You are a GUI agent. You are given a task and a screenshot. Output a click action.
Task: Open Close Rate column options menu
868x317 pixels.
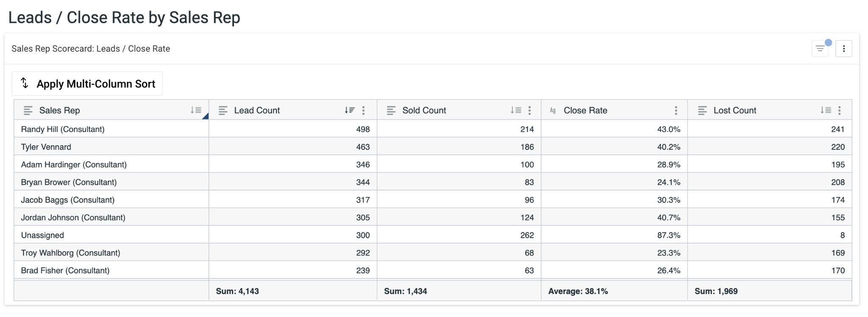point(676,110)
